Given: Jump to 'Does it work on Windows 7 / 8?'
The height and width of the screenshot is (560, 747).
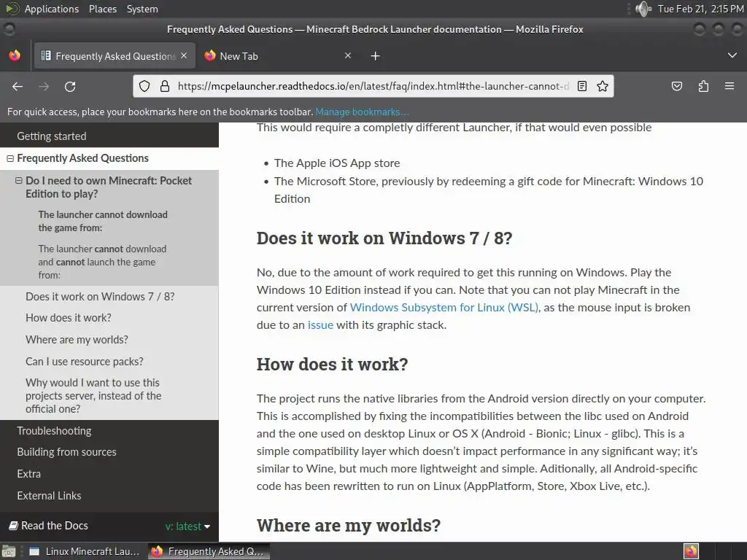Looking at the screenshot, I should click(x=100, y=297).
